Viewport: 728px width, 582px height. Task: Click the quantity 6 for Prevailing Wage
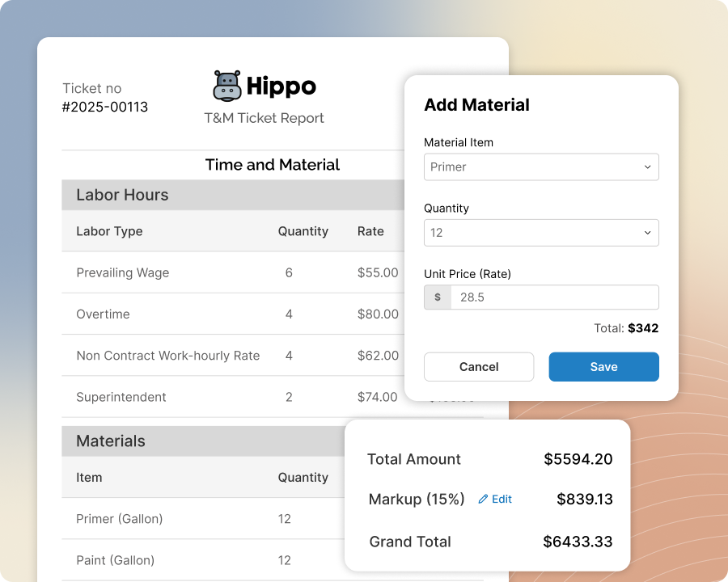click(289, 272)
